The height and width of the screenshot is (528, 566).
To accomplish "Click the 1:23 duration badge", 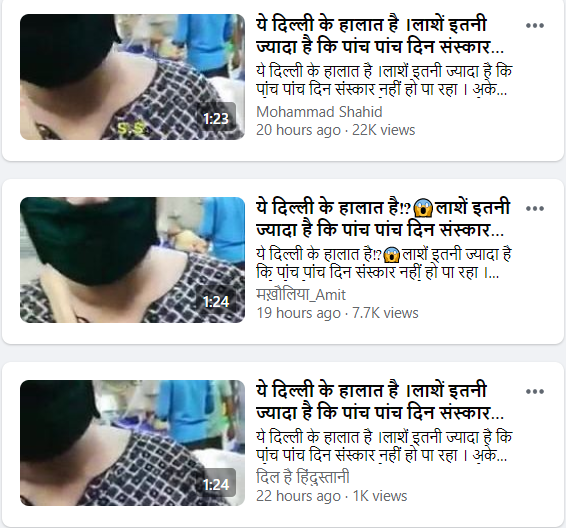I will click(216, 118).
